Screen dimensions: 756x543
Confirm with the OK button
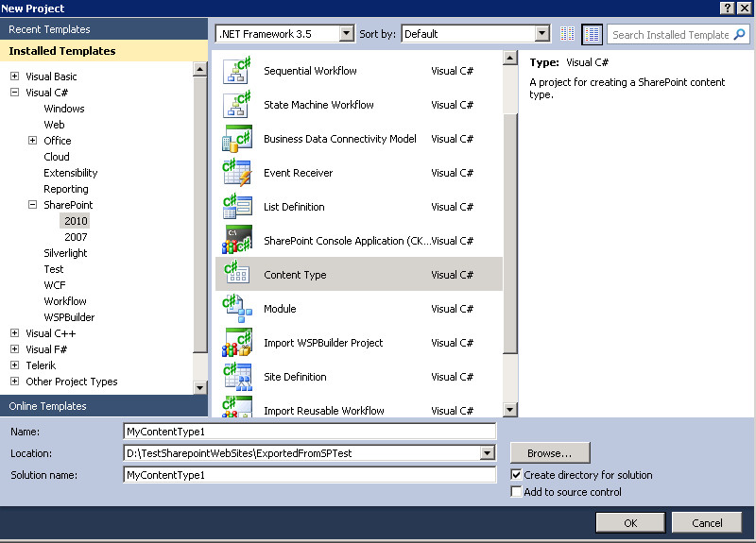[630, 523]
